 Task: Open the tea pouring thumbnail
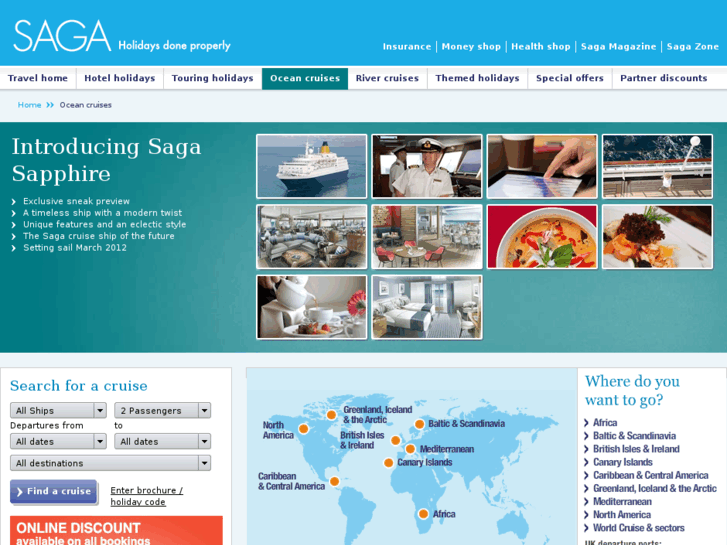click(312, 307)
